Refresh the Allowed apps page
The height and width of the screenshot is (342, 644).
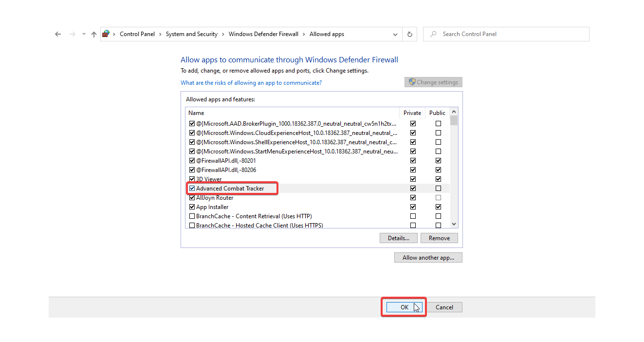click(x=410, y=34)
